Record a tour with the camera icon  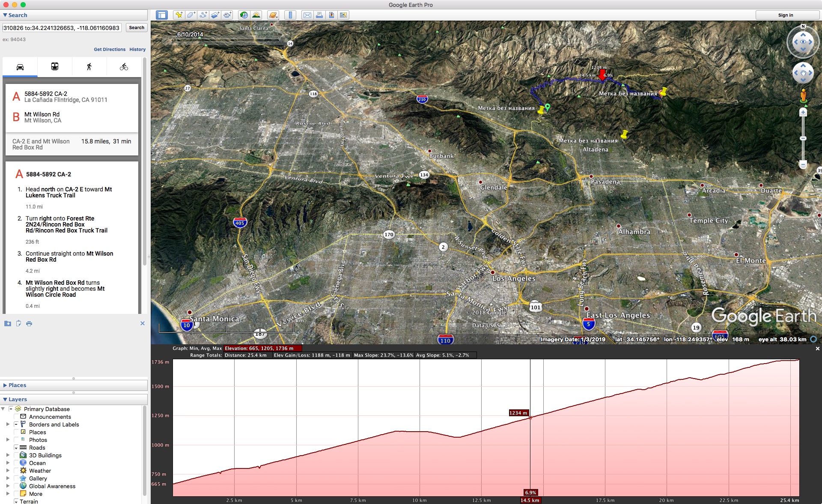click(227, 15)
